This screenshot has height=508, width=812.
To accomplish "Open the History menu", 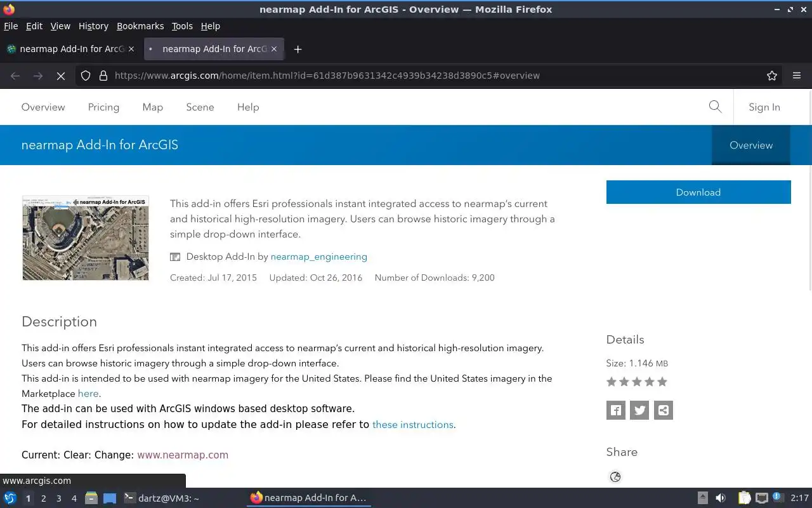I will tap(93, 26).
